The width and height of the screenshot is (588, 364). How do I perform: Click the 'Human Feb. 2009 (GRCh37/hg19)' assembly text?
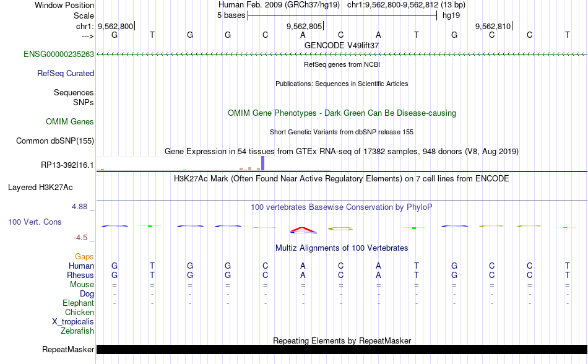click(279, 5)
